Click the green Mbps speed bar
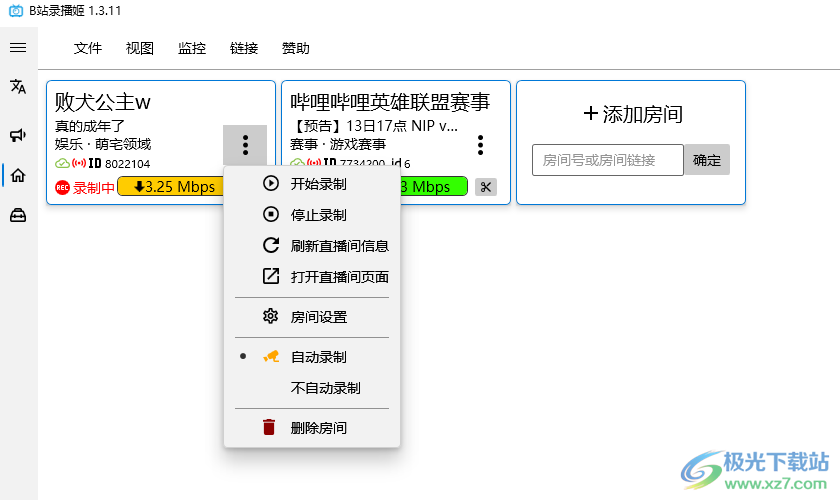840x500 pixels. click(433, 186)
